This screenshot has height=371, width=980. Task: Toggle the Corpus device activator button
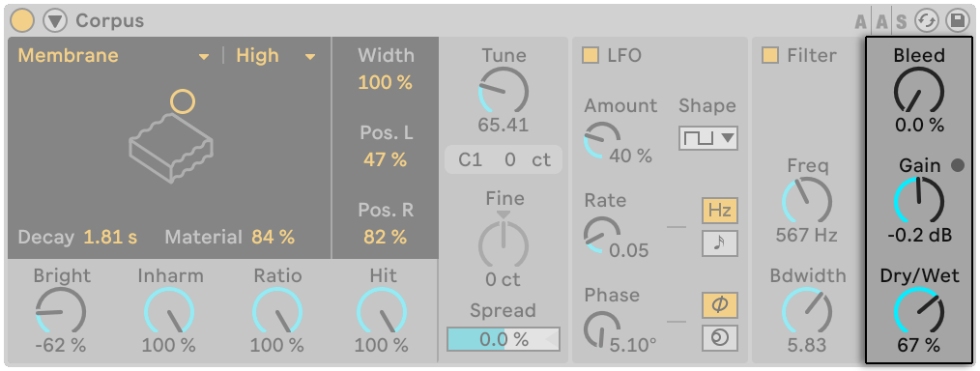pyautogui.click(x=22, y=21)
